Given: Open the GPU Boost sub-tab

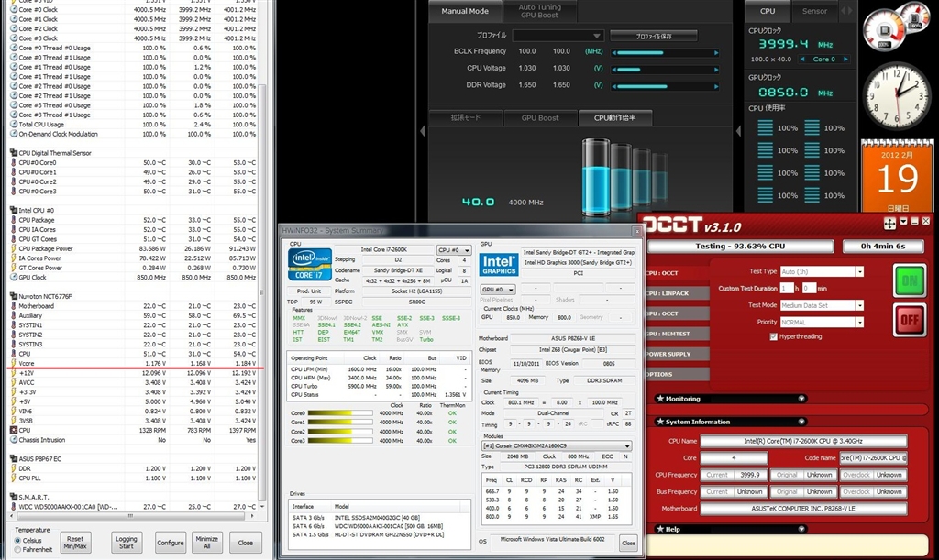Looking at the screenshot, I should pyautogui.click(x=539, y=118).
